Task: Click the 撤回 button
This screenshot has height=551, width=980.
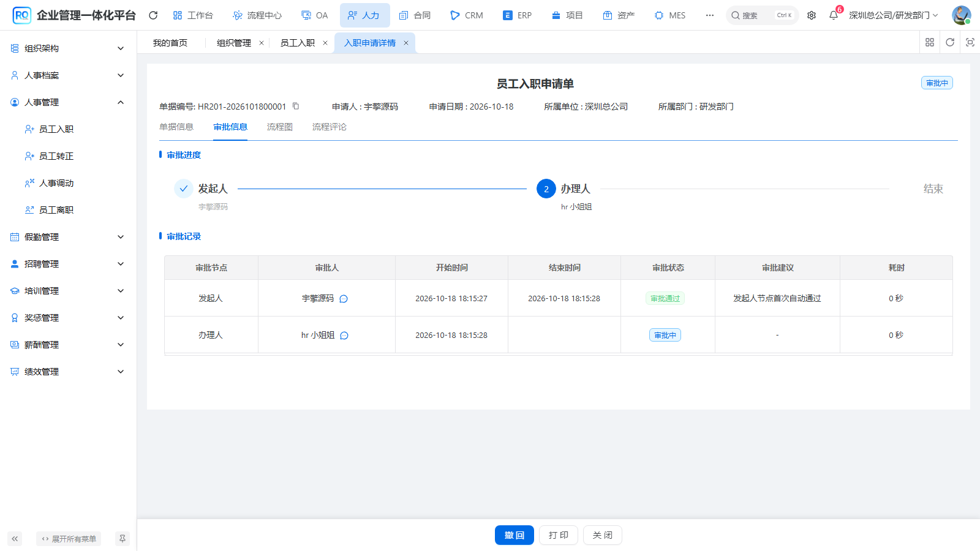Action: click(514, 535)
